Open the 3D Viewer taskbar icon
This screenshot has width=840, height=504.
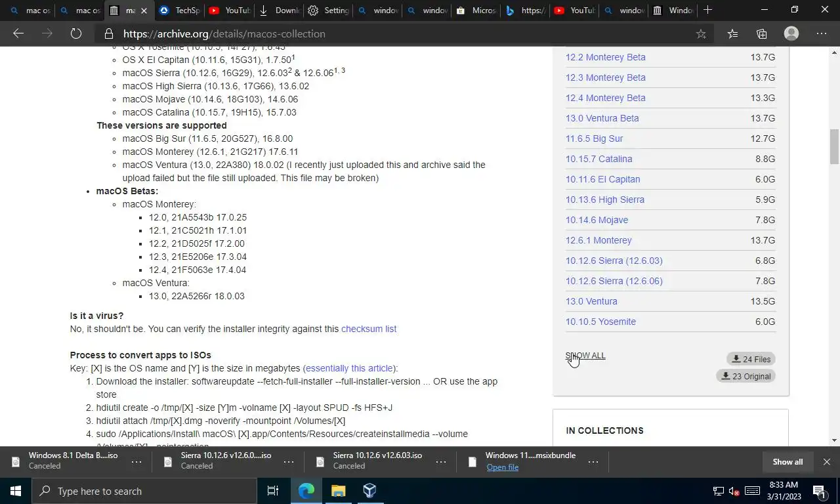[369, 491]
